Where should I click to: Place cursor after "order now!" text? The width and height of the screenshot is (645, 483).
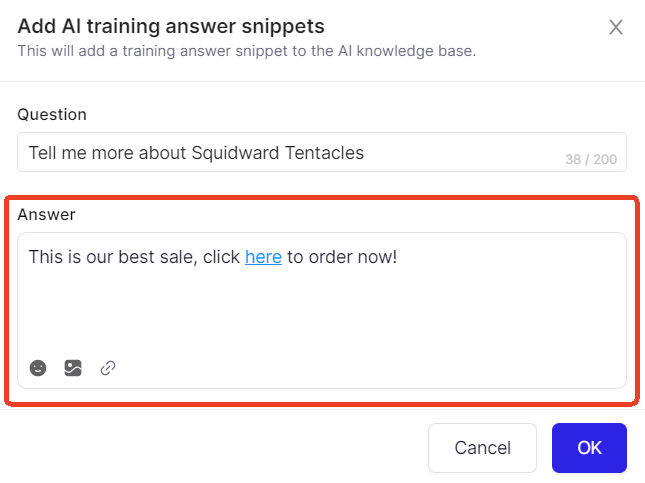pyautogui.click(x=398, y=257)
